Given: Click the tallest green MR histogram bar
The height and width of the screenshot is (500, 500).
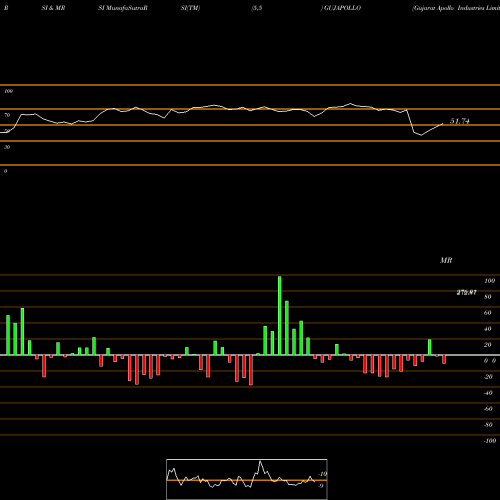Looking at the screenshot, I should [x=279, y=315].
